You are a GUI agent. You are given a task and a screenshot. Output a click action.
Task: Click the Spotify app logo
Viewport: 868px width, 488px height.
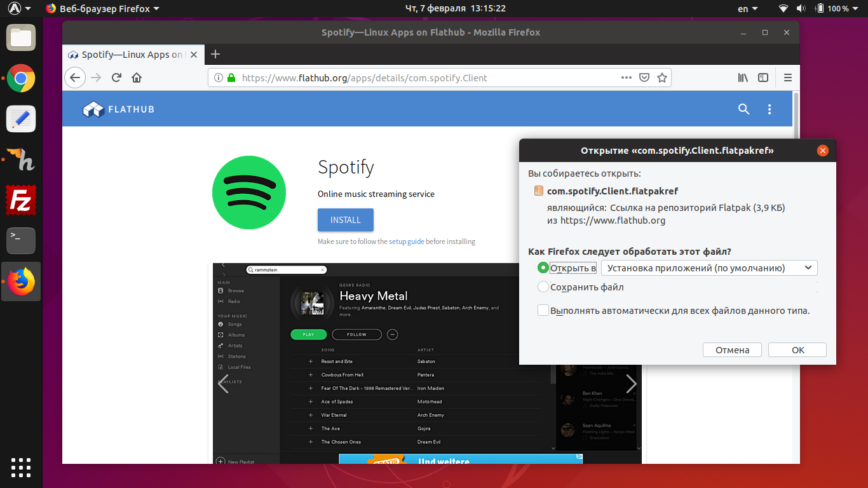(249, 193)
